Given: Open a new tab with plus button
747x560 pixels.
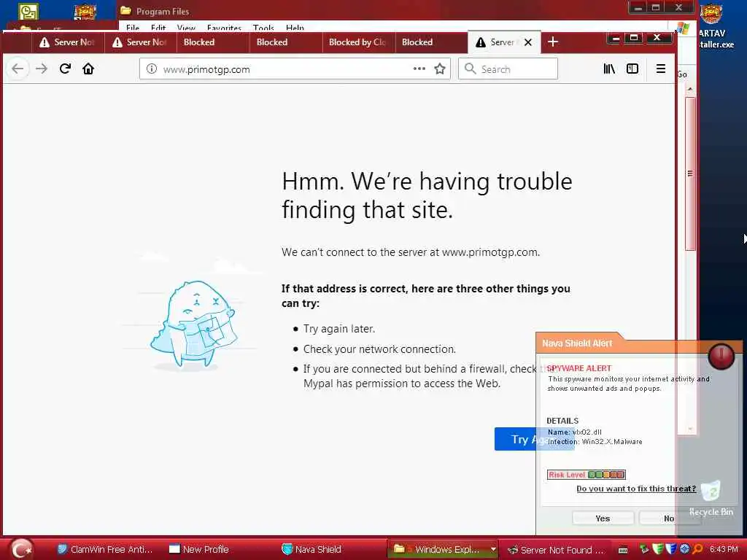Looking at the screenshot, I should coord(553,42).
